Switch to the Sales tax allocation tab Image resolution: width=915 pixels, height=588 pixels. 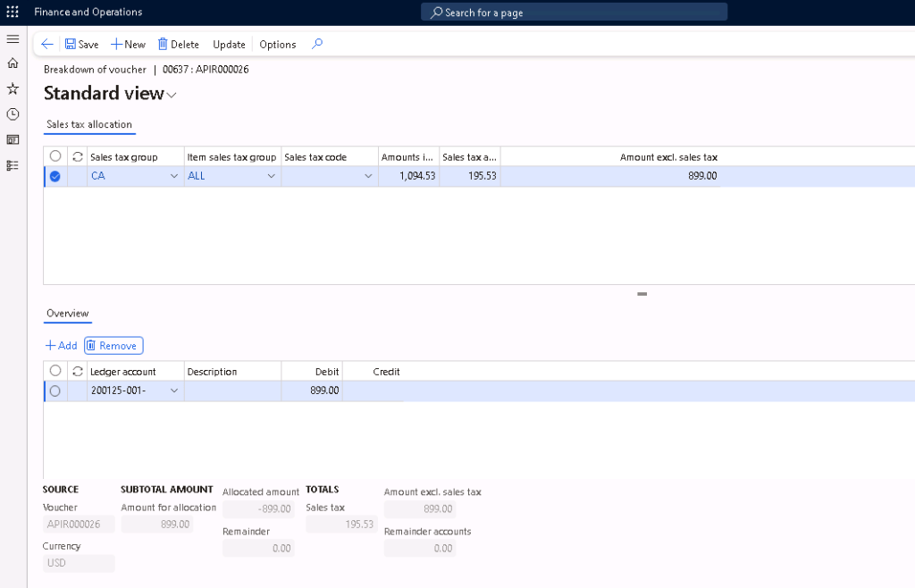click(x=89, y=124)
